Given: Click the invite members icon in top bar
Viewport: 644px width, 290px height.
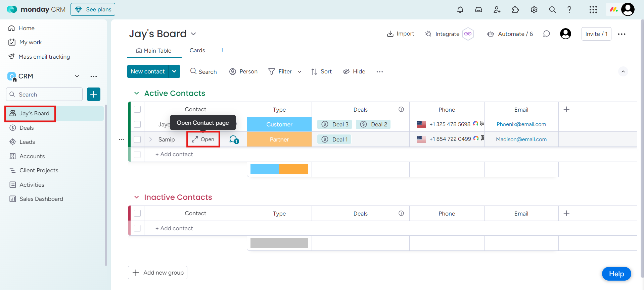Looking at the screenshot, I should click(497, 10).
